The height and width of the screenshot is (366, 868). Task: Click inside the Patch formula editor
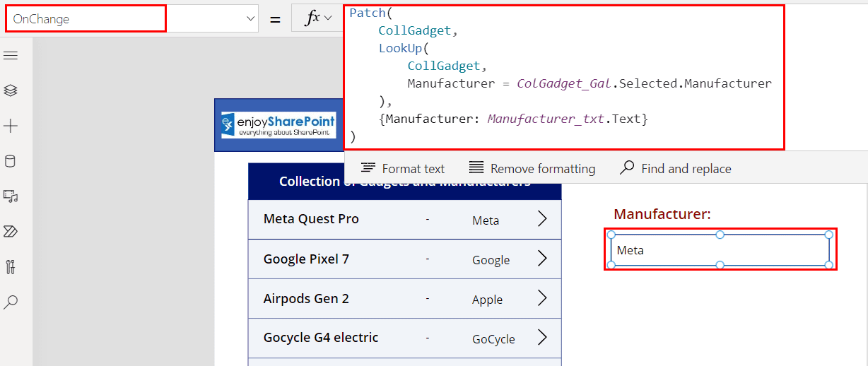(564, 78)
